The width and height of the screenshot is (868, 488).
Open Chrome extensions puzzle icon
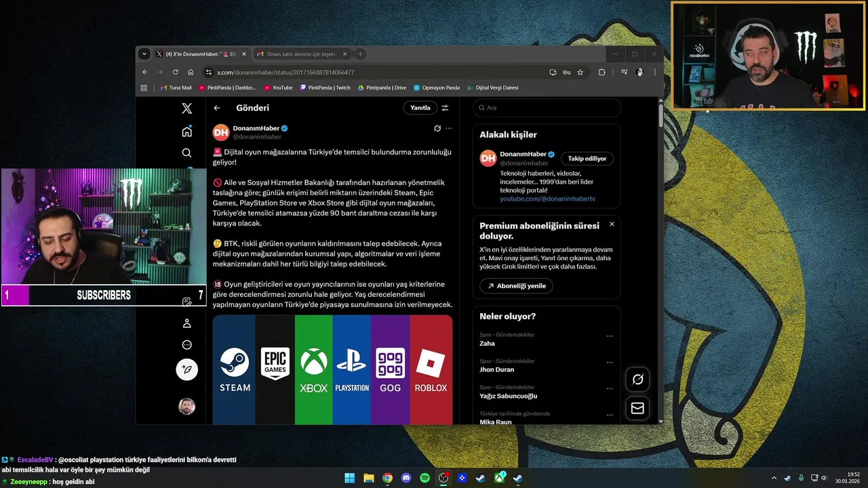pos(601,72)
